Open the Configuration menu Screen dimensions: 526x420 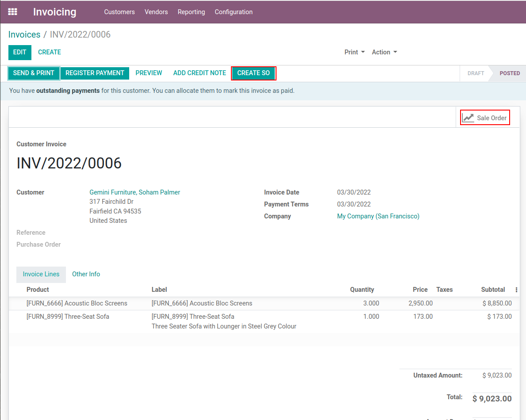[x=234, y=12]
